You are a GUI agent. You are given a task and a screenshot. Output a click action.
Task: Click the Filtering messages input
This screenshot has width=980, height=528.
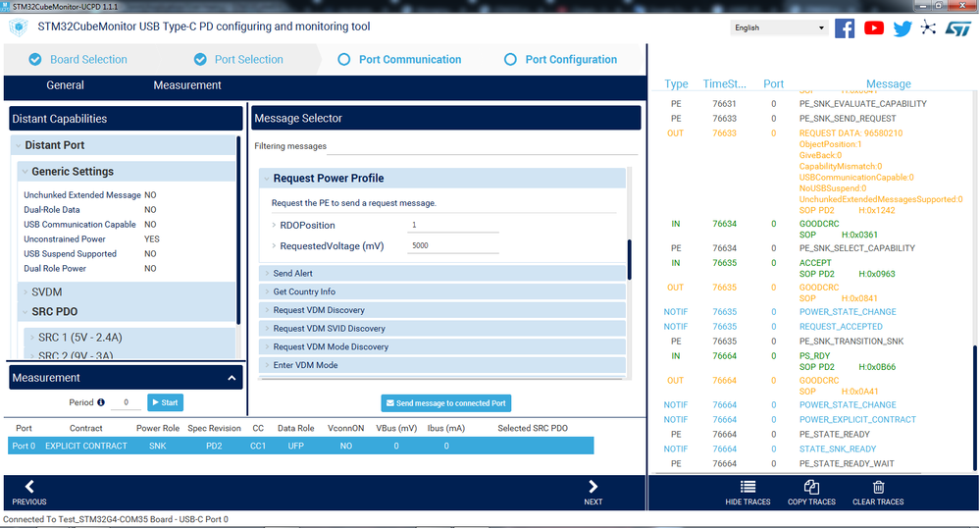coord(482,146)
